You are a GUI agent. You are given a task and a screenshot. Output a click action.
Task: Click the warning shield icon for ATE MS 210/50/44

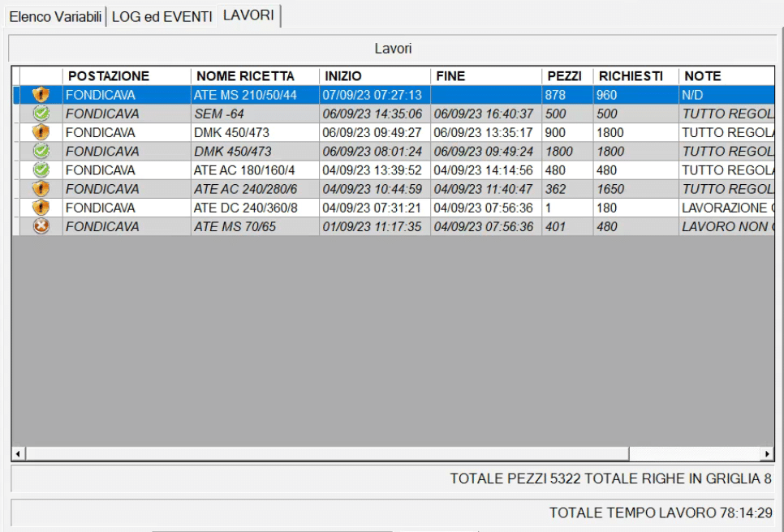point(41,95)
